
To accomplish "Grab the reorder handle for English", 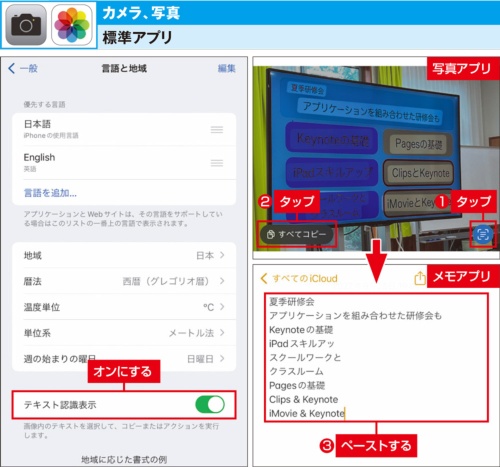I will click(217, 163).
